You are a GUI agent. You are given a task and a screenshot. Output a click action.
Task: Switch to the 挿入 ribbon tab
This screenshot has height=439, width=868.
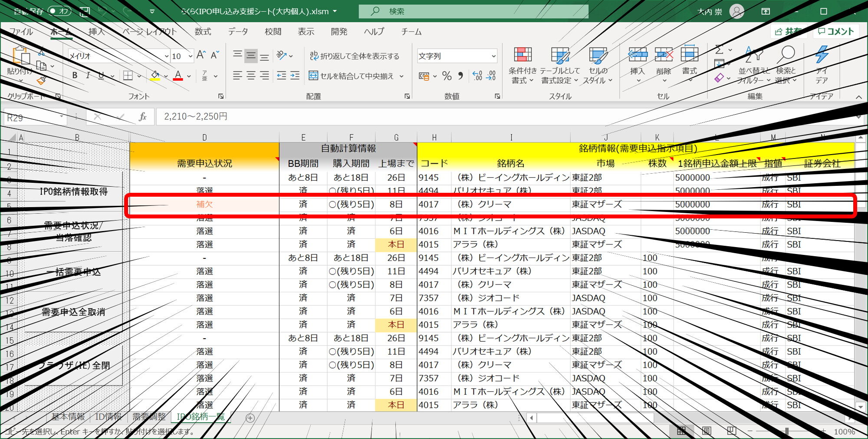coord(96,32)
